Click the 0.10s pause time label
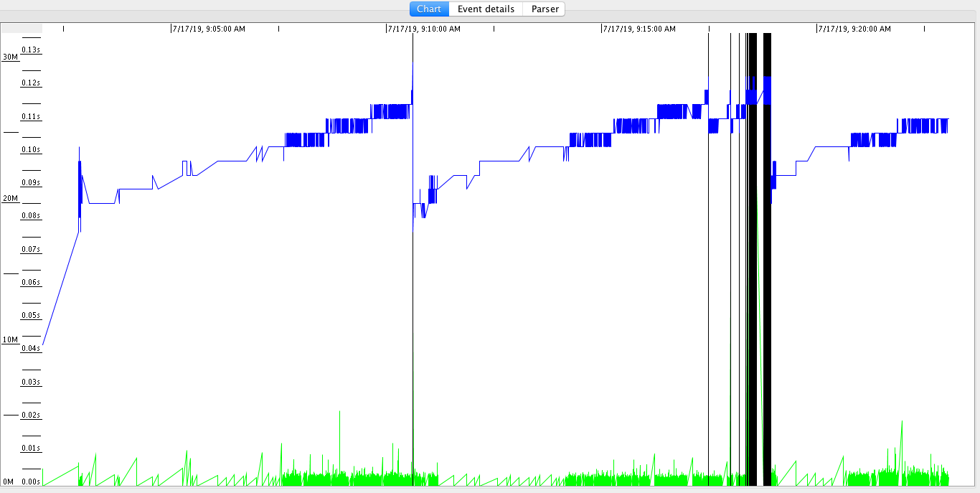The width and height of the screenshot is (980, 493). tap(31, 149)
